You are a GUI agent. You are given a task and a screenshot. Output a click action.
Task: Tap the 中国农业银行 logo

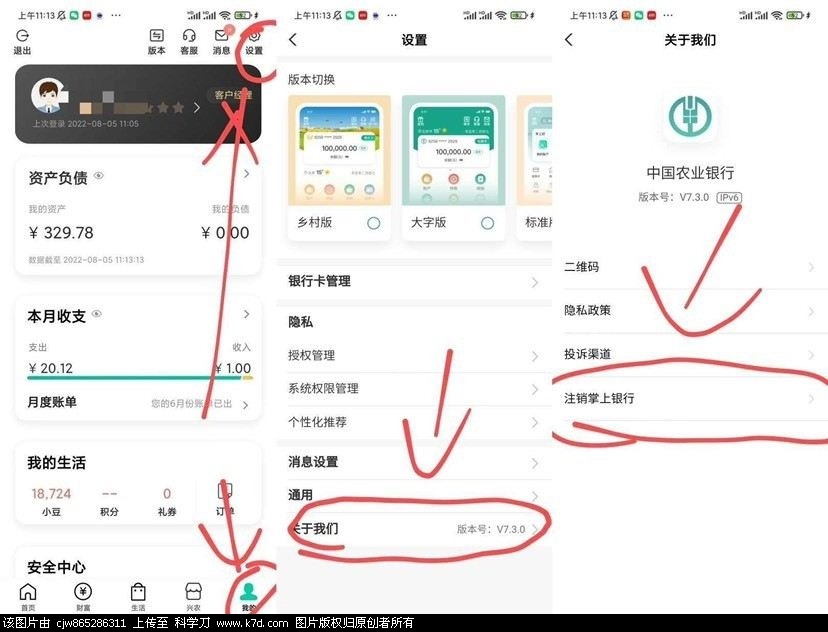point(690,116)
